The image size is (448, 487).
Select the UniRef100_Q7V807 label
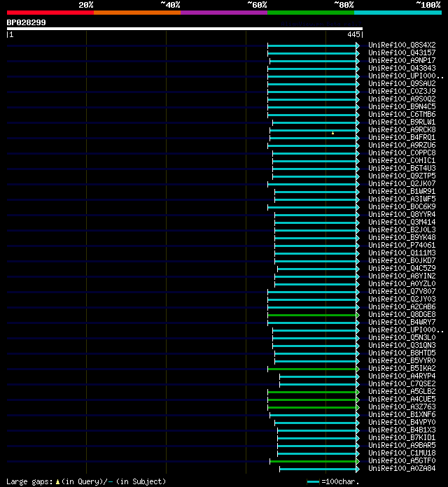click(x=402, y=291)
